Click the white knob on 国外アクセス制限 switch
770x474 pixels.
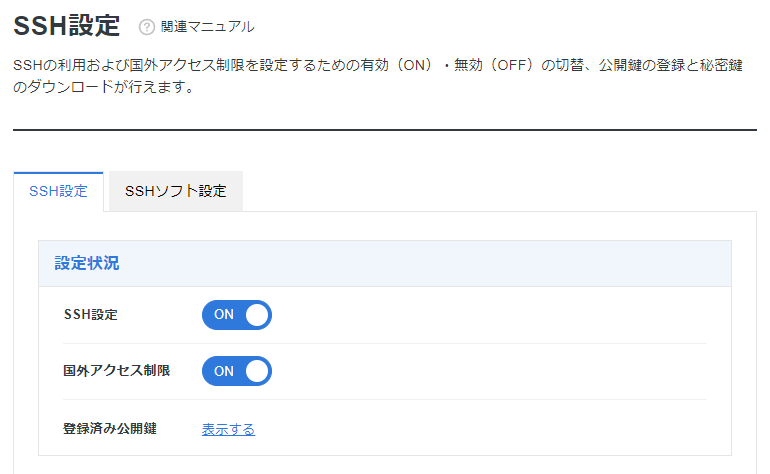click(257, 371)
